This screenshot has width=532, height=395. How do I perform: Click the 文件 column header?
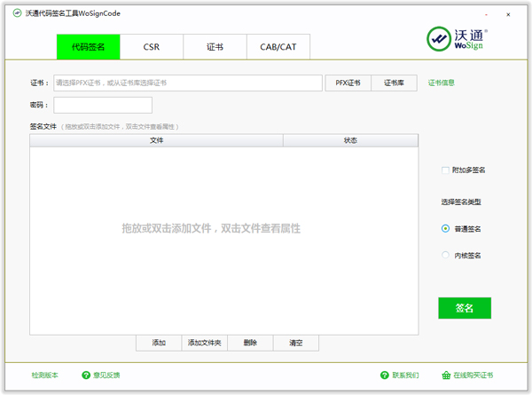click(x=156, y=140)
